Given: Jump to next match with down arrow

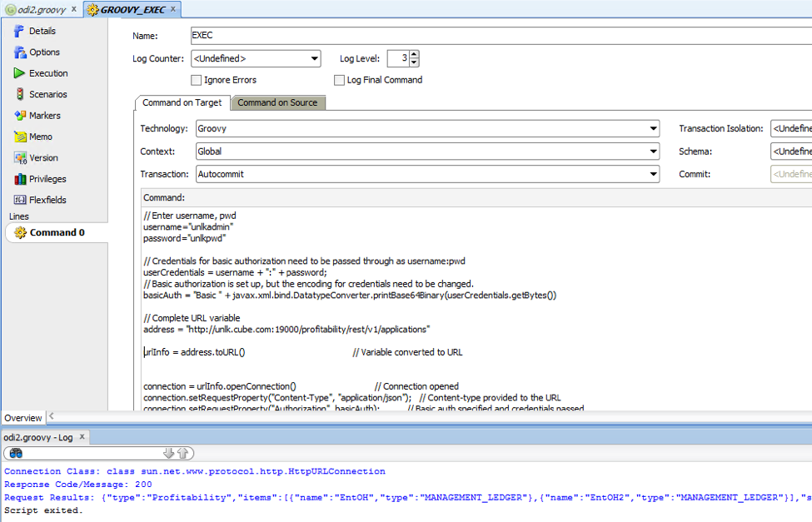Looking at the screenshot, I should coord(168,453).
